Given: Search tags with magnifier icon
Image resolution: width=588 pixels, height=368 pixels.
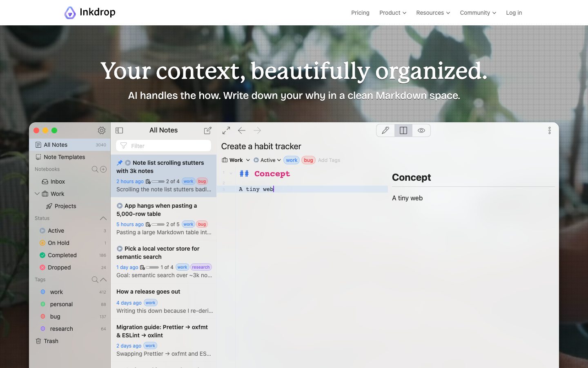Looking at the screenshot, I should coord(95,280).
